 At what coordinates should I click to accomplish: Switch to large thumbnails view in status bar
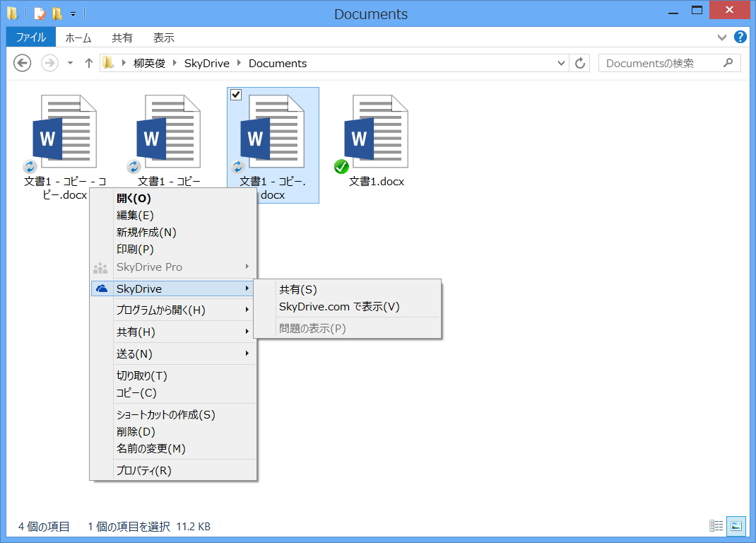point(735,526)
